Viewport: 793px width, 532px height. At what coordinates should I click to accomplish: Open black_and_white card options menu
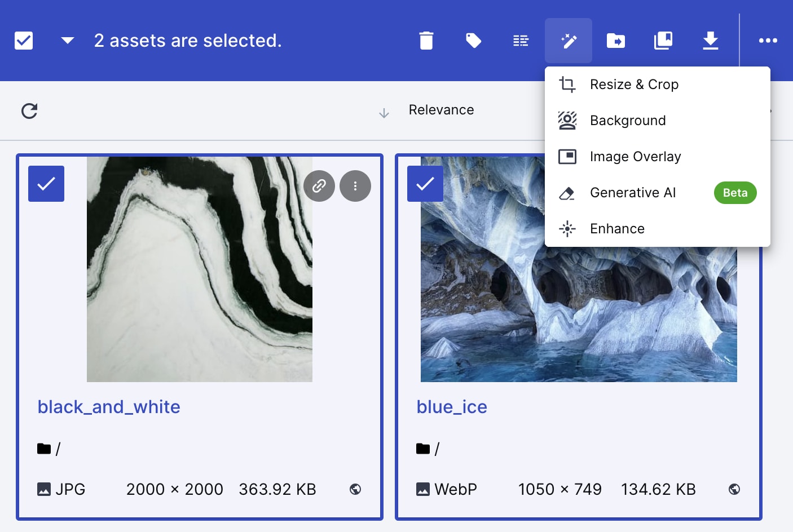point(355,186)
